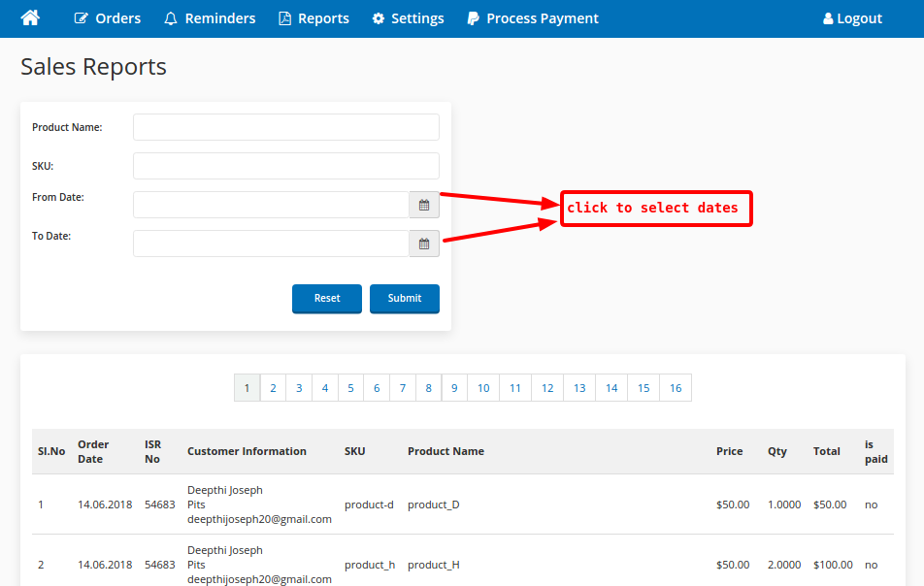Click the Logout link
924x586 pixels.
click(x=852, y=18)
